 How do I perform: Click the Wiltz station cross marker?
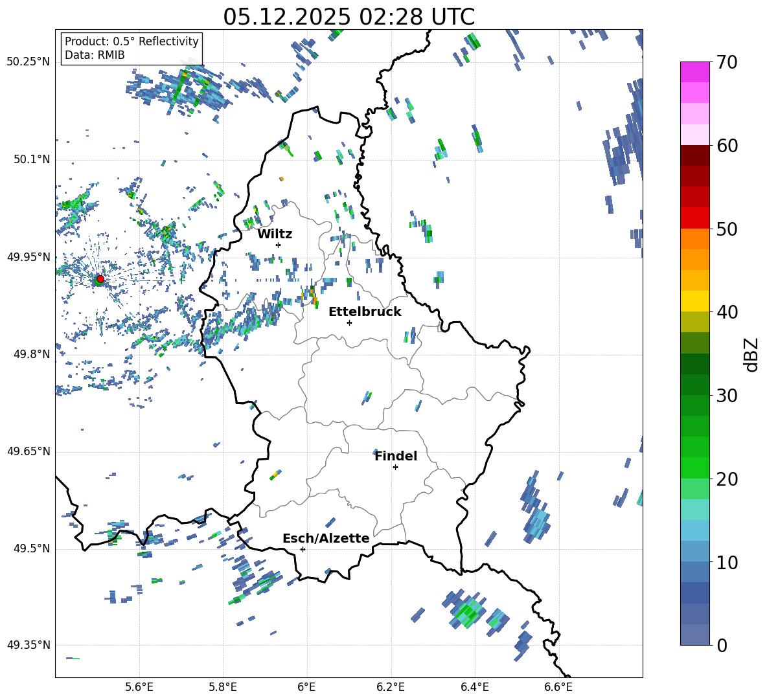[278, 245]
